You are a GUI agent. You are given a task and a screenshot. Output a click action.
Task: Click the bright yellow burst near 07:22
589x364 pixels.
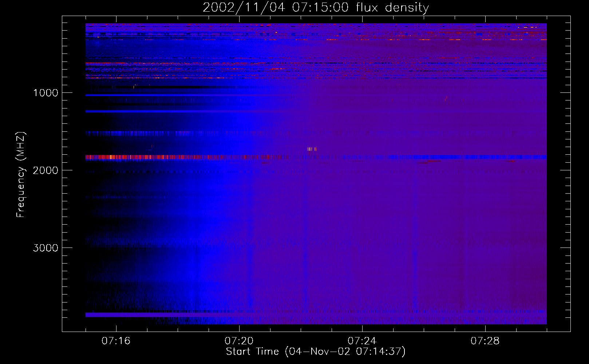click(x=312, y=149)
